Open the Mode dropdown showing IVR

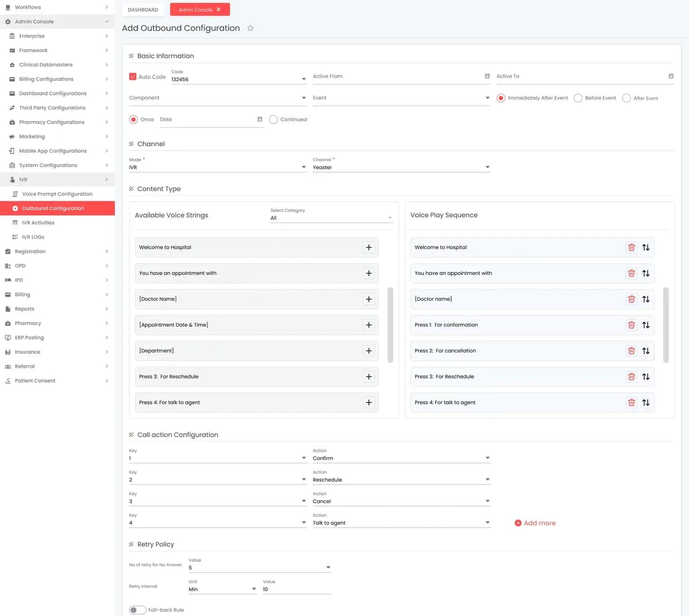[218, 164]
